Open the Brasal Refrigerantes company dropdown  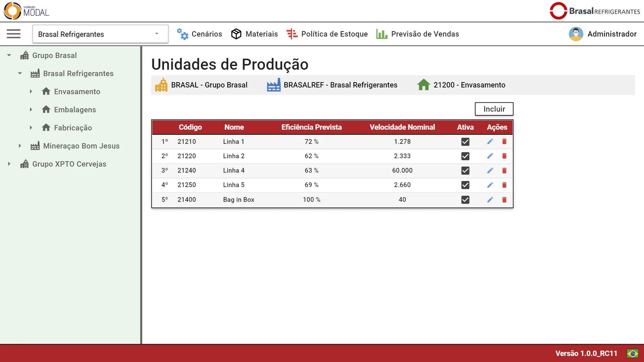pos(100,34)
